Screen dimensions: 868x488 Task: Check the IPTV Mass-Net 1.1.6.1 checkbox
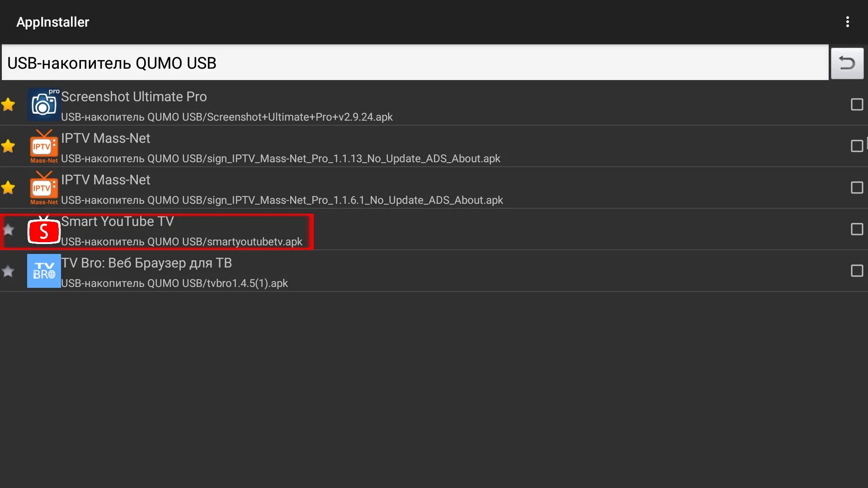[857, 188]
